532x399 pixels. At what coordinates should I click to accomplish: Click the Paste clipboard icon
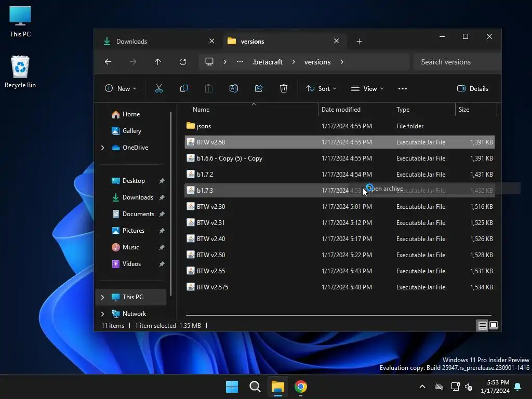[209, 88]
